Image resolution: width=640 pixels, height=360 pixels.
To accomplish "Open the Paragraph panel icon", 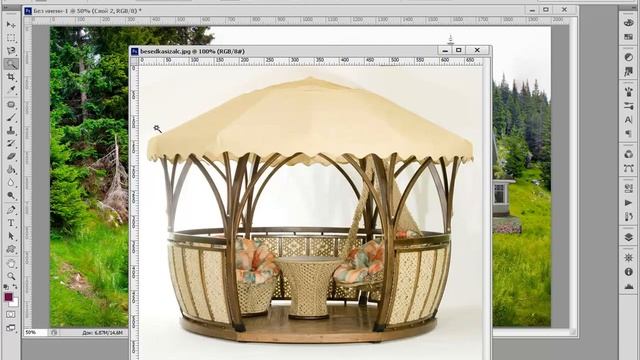I will pyautogui.click(x=629, y=133).
